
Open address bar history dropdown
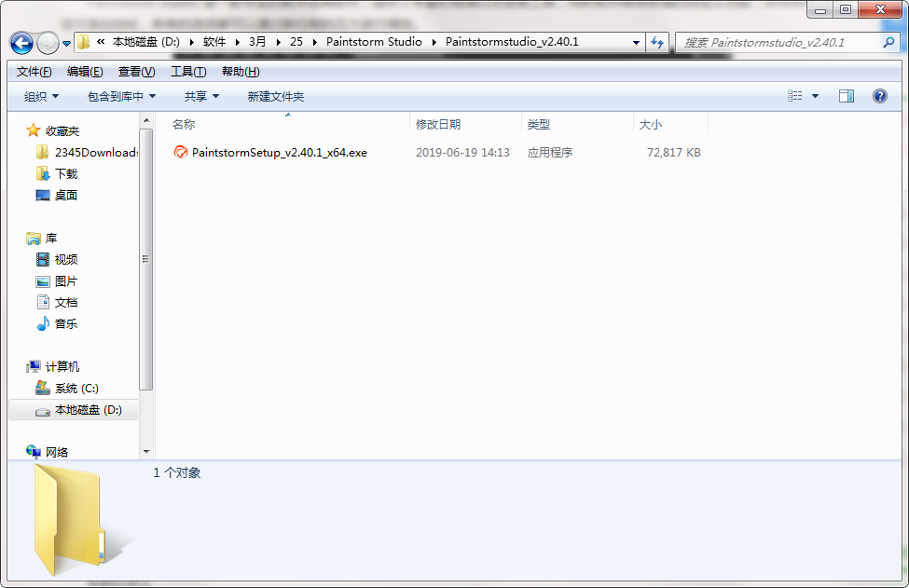click(x=636, y=42)
